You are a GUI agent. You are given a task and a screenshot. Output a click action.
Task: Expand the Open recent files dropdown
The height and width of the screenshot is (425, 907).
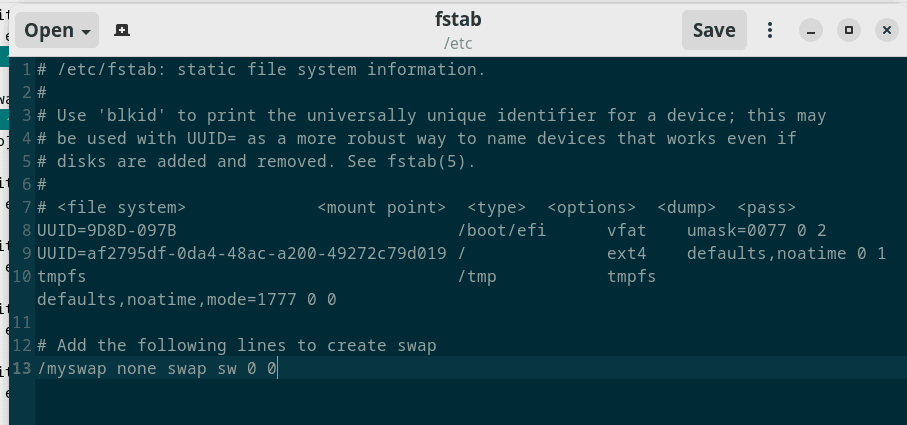56,30
